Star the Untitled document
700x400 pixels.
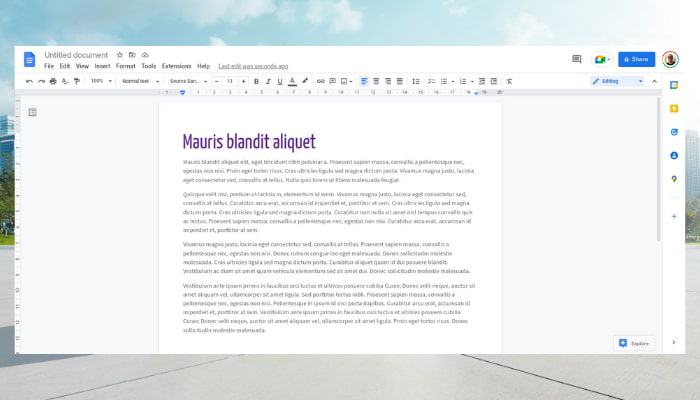[x=120, y=55]
